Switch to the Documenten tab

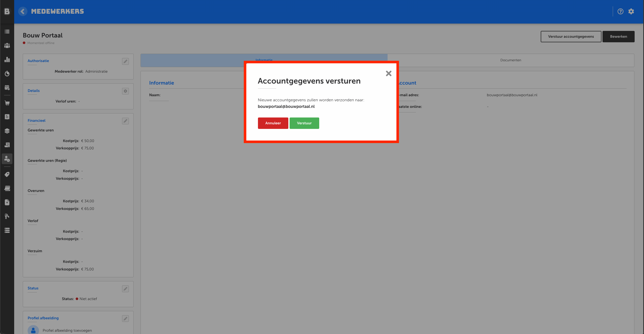click(511, 60)
